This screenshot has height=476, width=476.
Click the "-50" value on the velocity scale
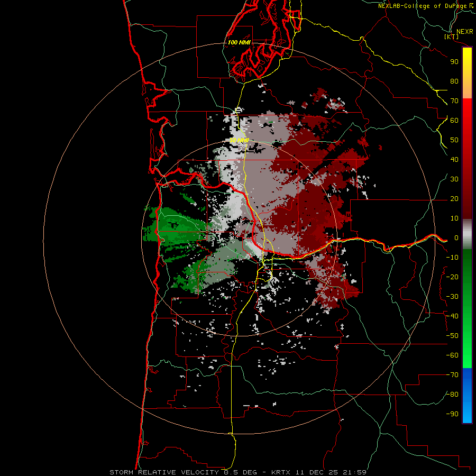click(452, 336)
